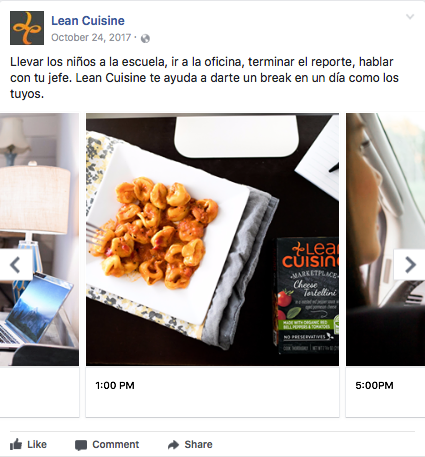Image resolution: width=425 pixels, height=457 pixels.
Task: Click the 5:00PM card caption
Action: 374,386
